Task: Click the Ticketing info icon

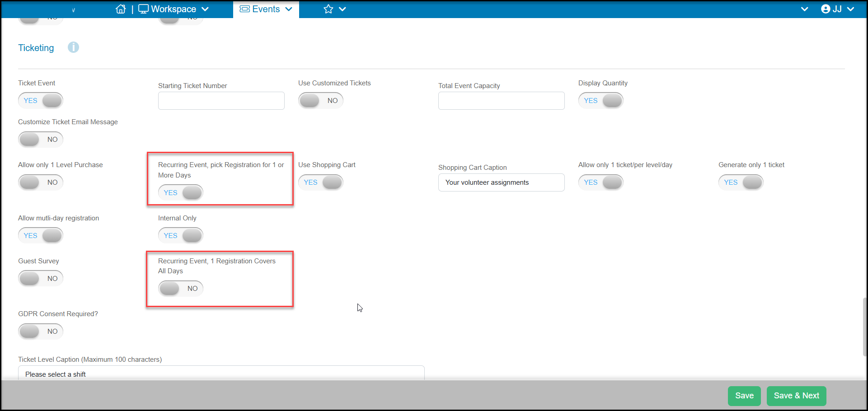Action: [73, 47]
